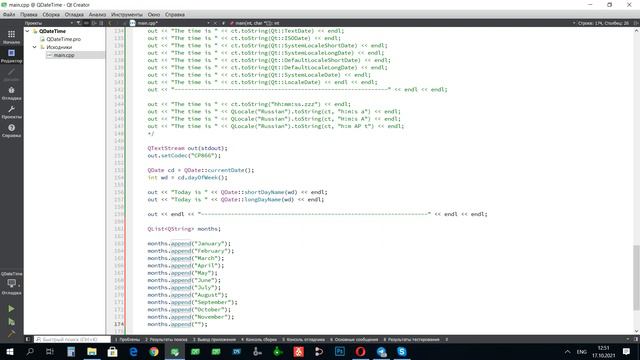Open the Окно menu
Image resolution: width=640 pixels, height=360 pixels.
click(x=154, y=14)
